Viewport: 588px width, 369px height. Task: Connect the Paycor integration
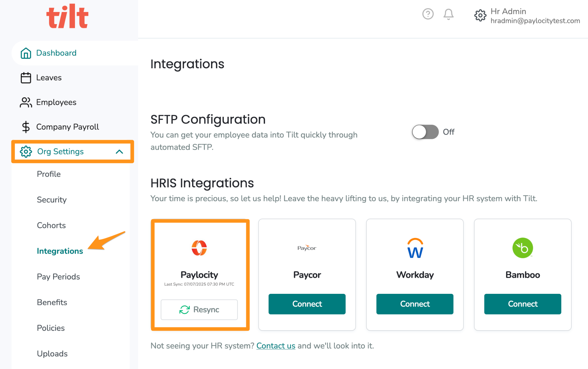pyautogui.click(x=307, y=304)
